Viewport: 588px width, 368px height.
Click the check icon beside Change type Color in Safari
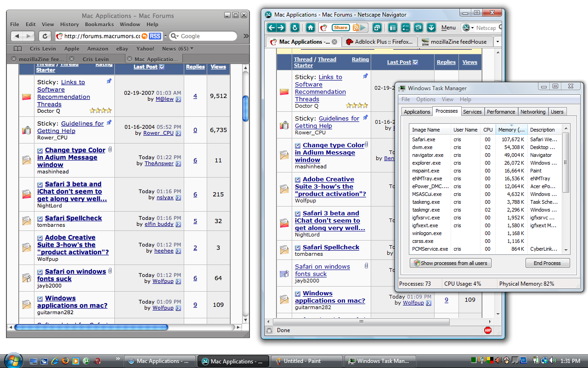[40, 150]
